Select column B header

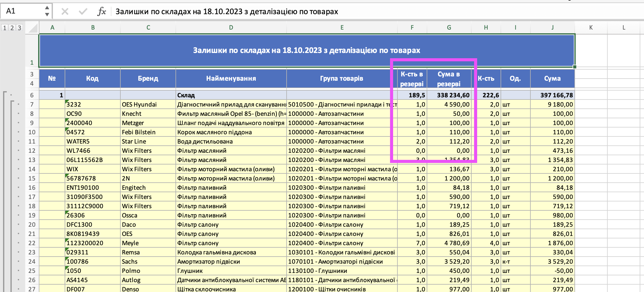point(93,27)
